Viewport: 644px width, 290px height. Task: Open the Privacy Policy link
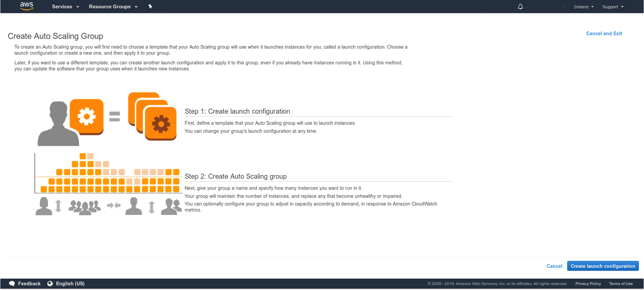click(588, 284)
